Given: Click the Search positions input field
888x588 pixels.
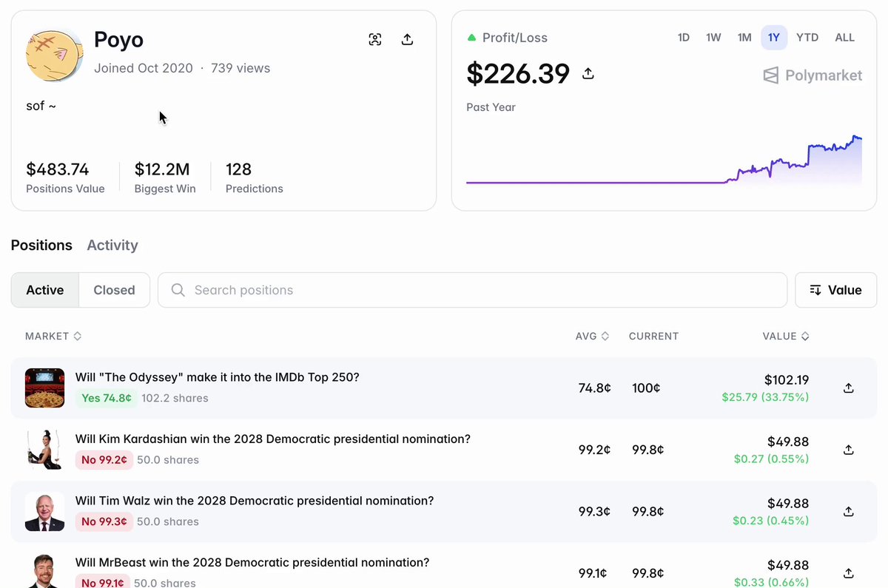Looking at the screenshot, I should click(x=472, y=290).
